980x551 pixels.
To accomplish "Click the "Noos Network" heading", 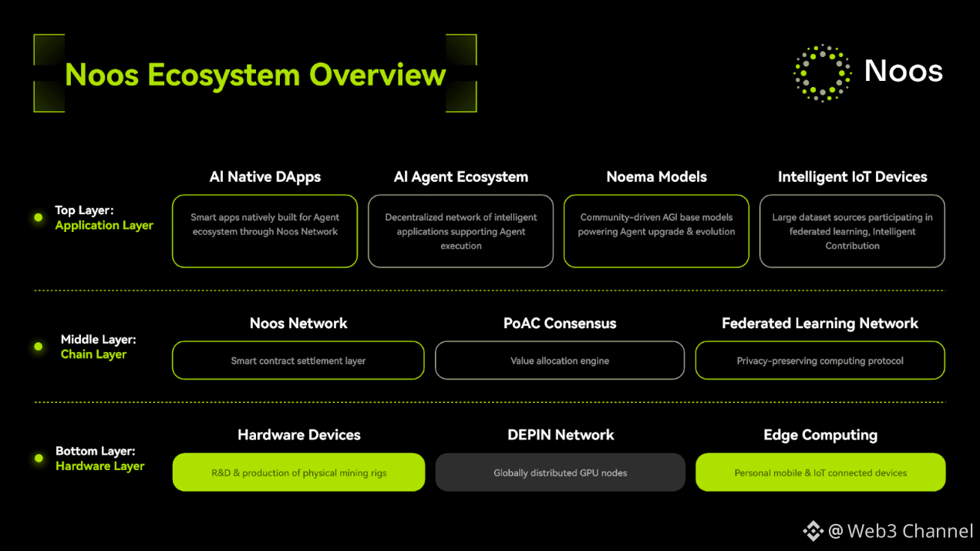I will pyautogui.click(x=298, y=324).
